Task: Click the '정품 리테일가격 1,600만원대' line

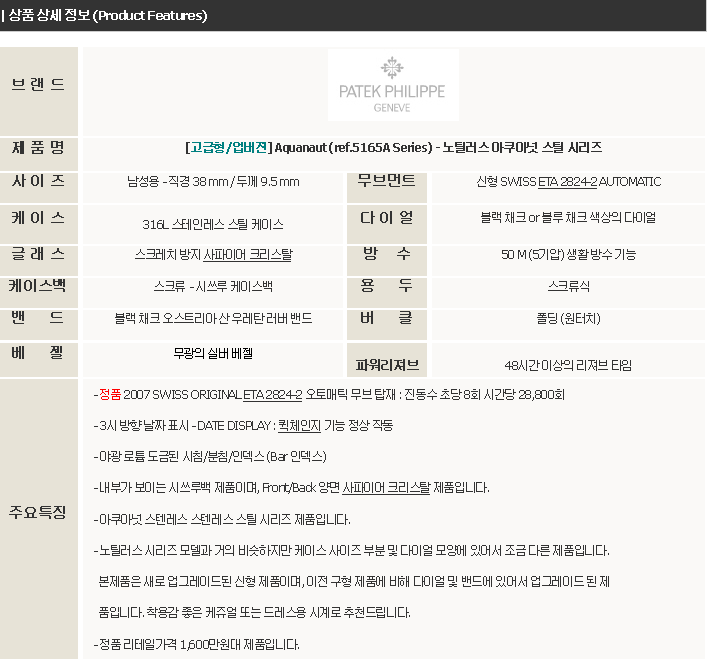Action: click(196, 645)
